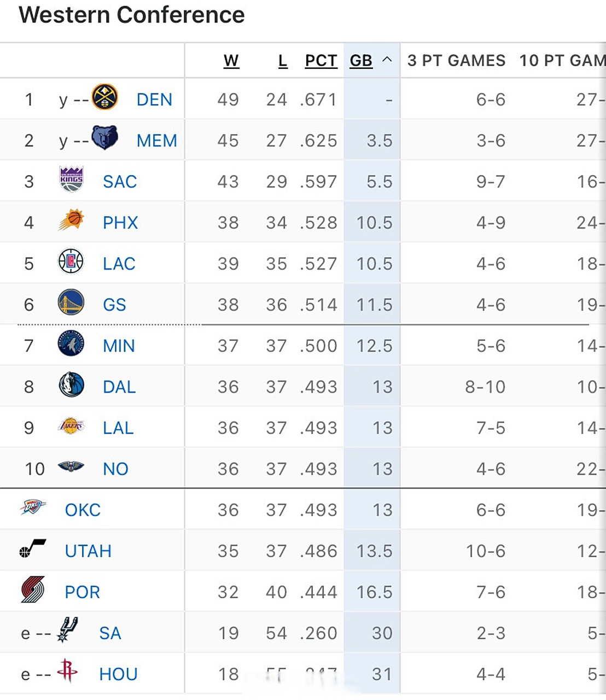Select the Lakers team logo
Image resolution: width=606 pixels, height=700 pixels.
(x=71, y=426)
